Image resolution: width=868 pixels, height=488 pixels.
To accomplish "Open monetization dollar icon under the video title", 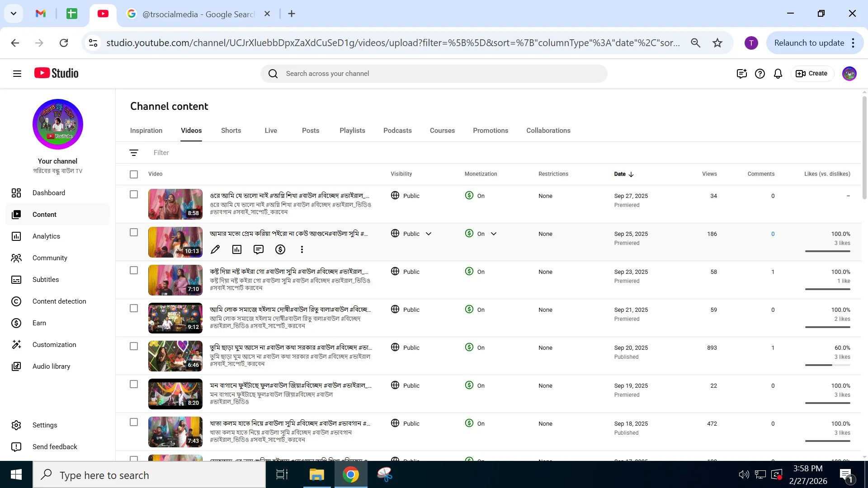I will [280, 249].
